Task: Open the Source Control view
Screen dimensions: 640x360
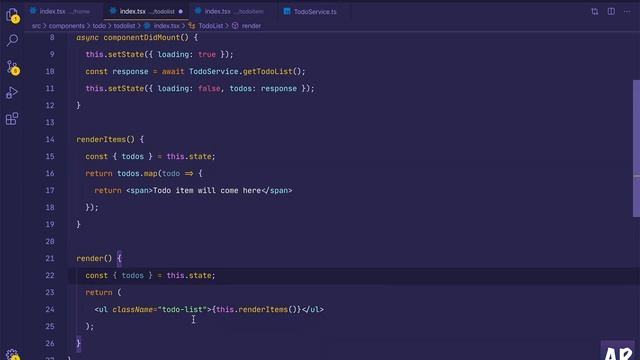Action: click(12, 67)
